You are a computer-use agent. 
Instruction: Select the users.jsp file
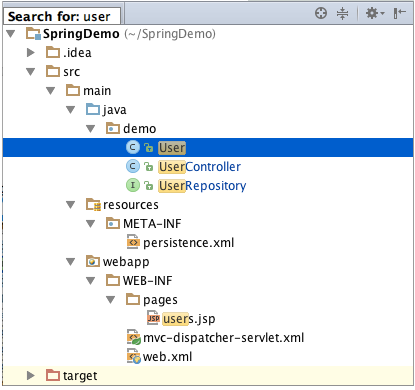click(x=189, y=319)
